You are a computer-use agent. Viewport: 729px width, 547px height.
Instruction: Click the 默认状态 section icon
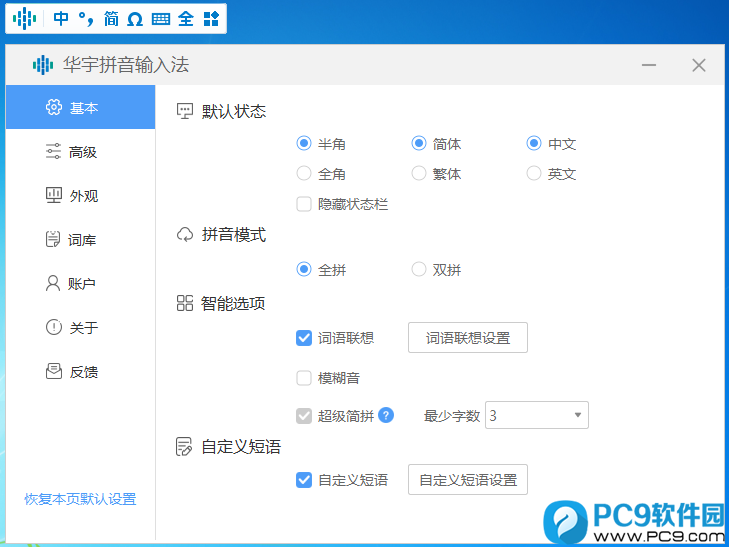pos(185,112)
